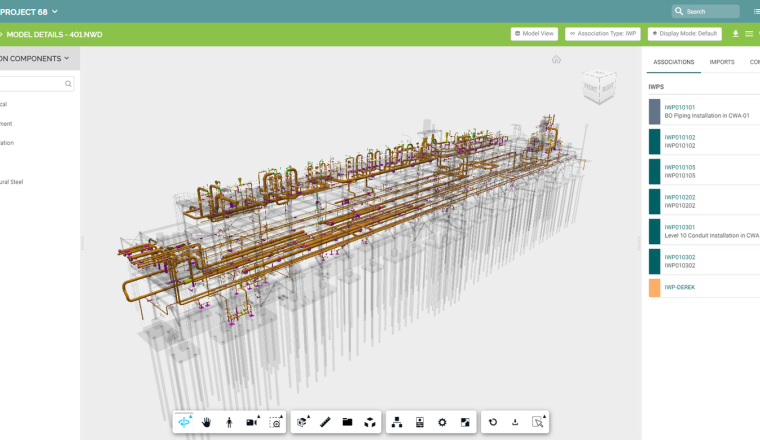Click the top bar Search field

(x=705, y=11)
